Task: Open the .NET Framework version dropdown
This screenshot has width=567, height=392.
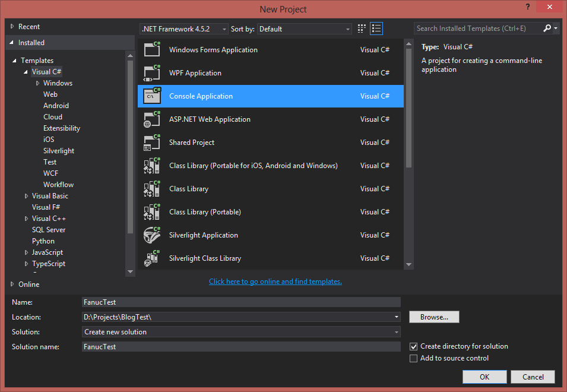Action: coord(183,29)
